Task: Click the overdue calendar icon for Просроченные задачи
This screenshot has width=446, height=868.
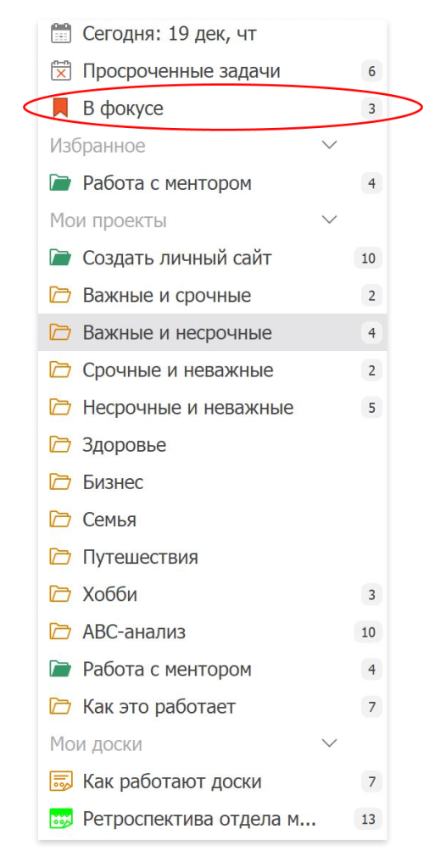Action: [60, 71]
